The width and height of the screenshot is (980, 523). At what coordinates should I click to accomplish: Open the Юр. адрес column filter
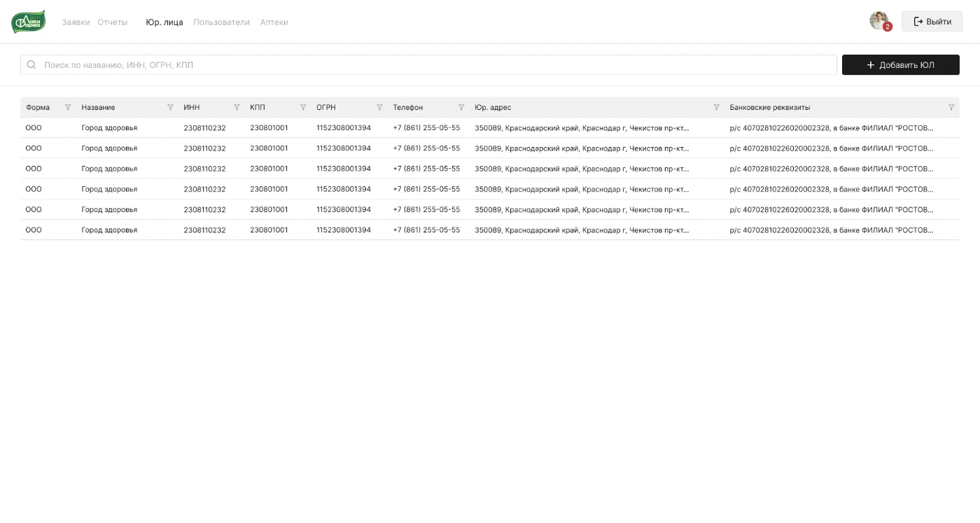(x=716, y=108)
